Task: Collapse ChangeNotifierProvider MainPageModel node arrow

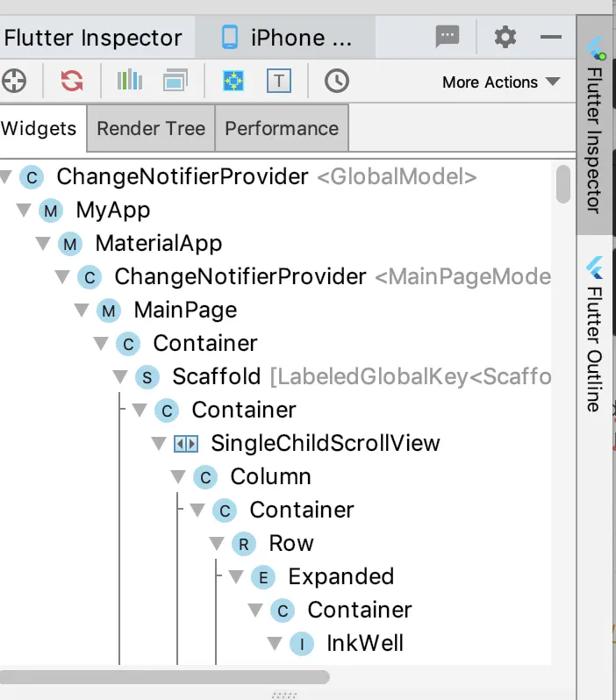Action: click(62, 277)
